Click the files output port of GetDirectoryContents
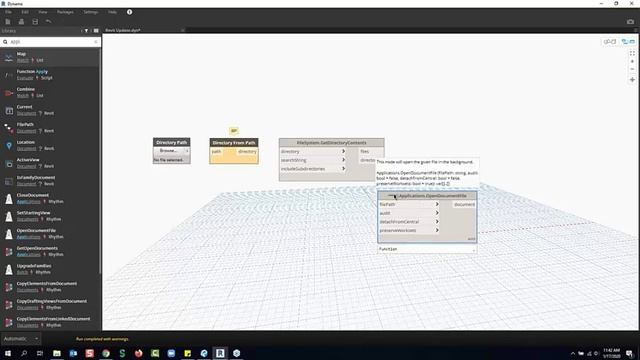The height and width of the screenshot is (360, 640). 364,151
